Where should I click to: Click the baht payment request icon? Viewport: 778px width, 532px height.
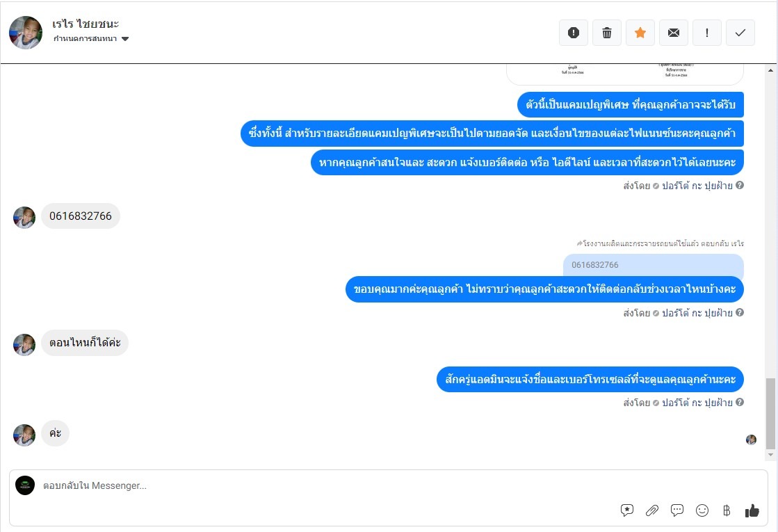(727, 510)
